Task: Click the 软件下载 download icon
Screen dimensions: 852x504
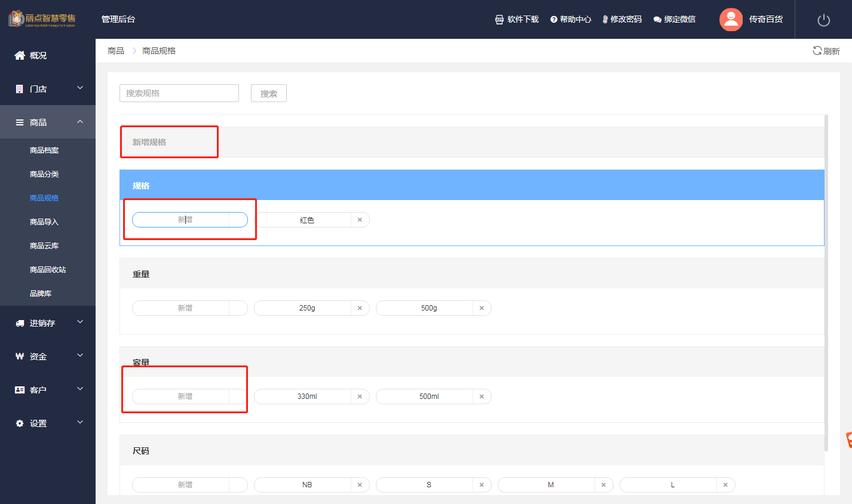Action: click(x=499, y=20)
